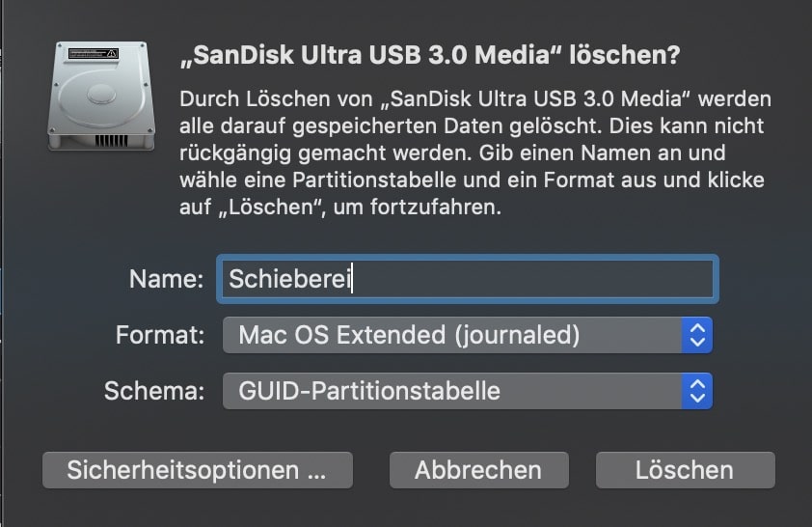Click the empty area in the Name field

click(x=533, y=279)
